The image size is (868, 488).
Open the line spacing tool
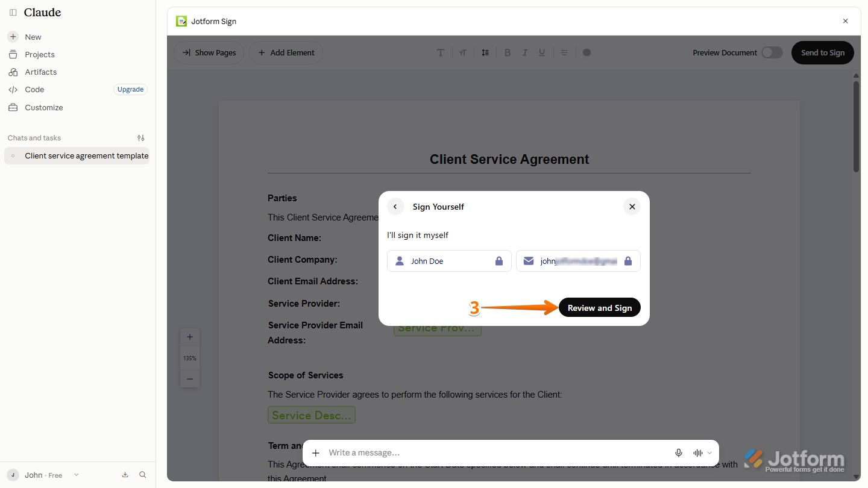pyautogui.click(x=485, y=52)
